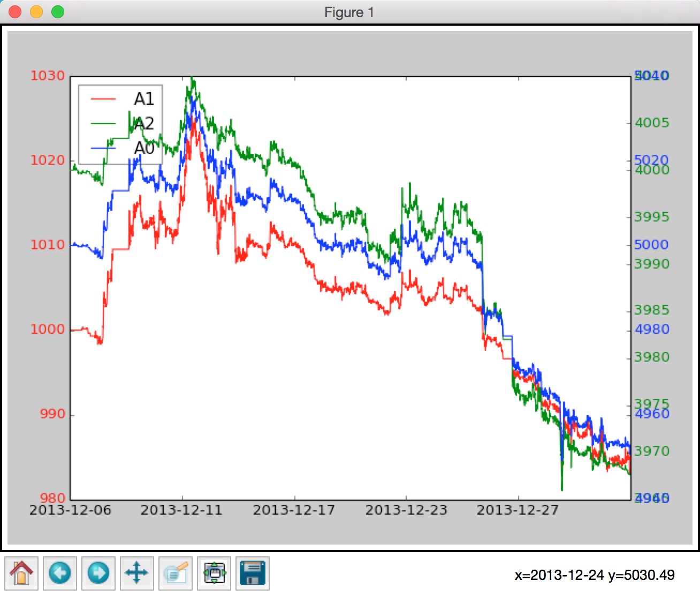The width and height of the screenshot is (700, 597).
Task: Click the 990 red axis label
Action: pos(52,414)
